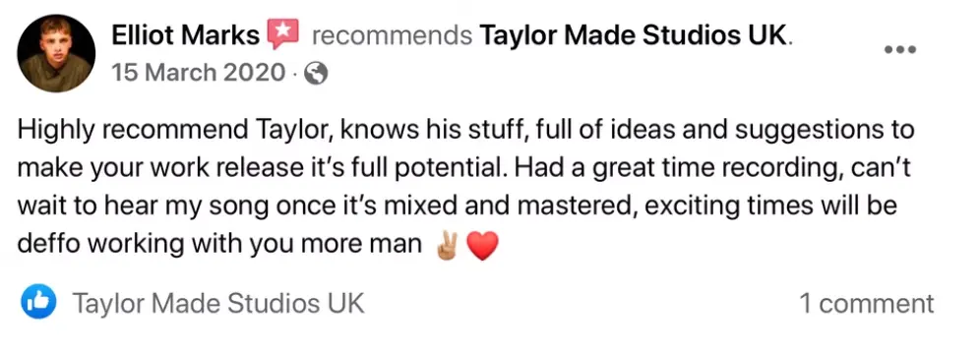
Task: Click the word "recommends" in the header
Action: pyautogui.click(x=392, y=36)
